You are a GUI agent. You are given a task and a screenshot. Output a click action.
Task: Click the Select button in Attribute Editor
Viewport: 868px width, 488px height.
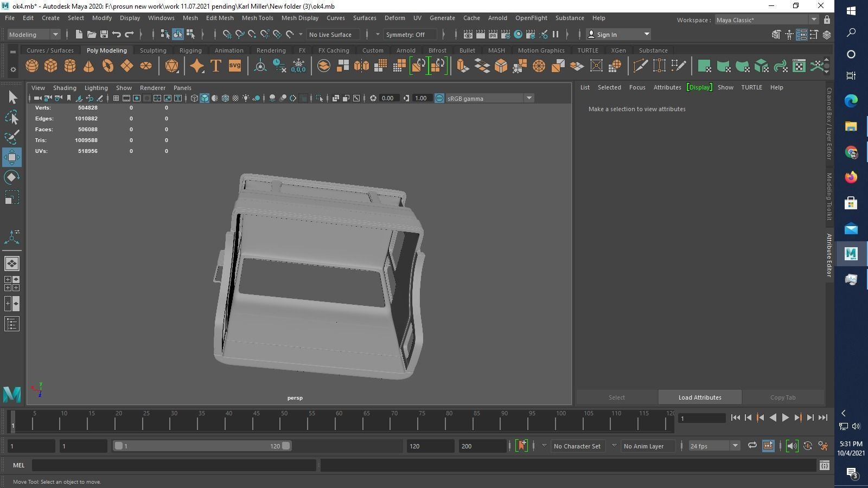point(617,397)
